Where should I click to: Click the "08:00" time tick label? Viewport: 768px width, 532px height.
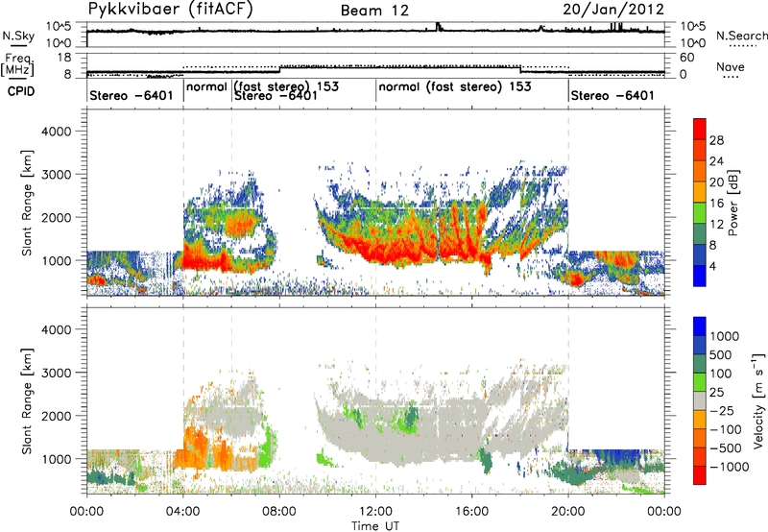(x=279, y=512)
